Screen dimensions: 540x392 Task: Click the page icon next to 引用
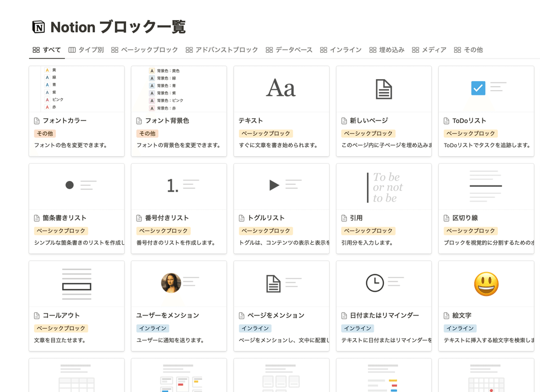344,218
